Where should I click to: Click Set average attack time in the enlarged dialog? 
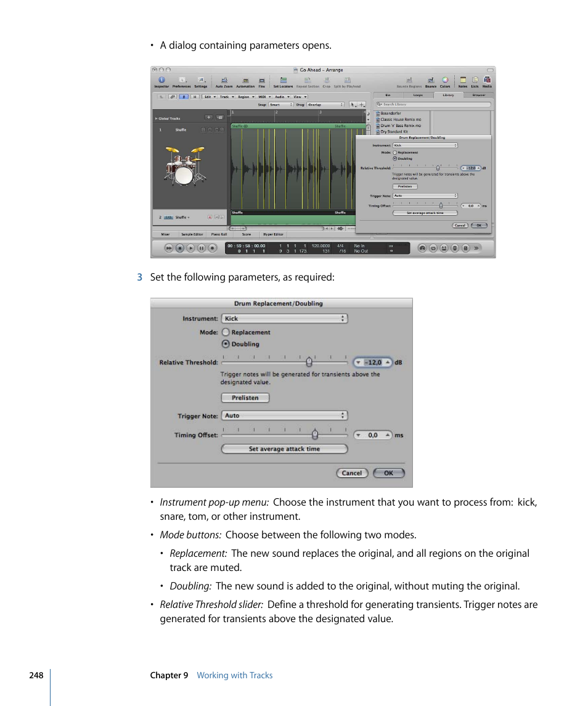tap(285, 449)
